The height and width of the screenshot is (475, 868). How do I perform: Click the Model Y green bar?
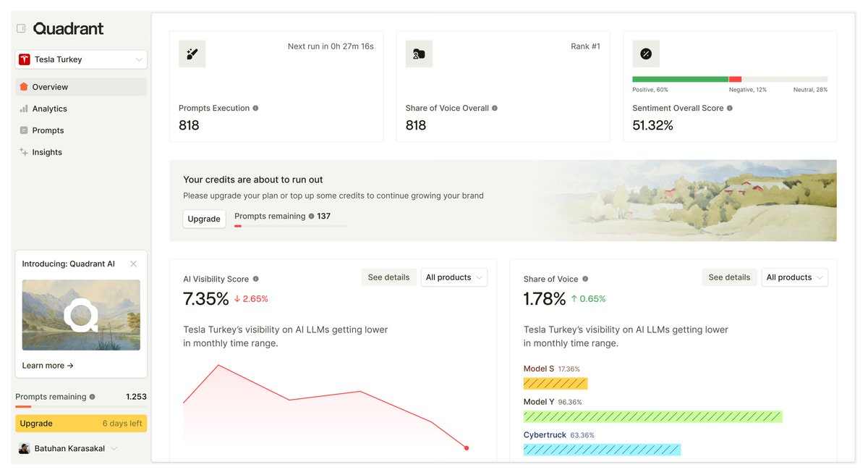(x=652, y=416)
